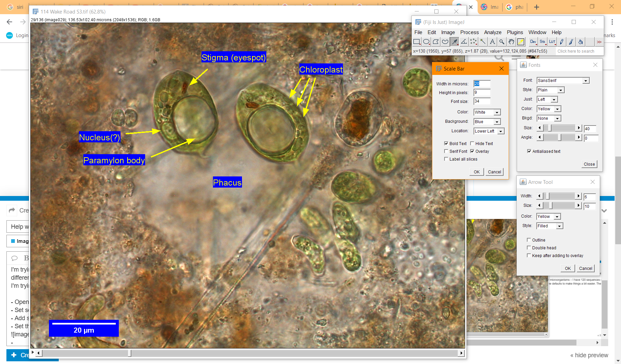
Task: Select the Magnifying glass zoom tool
Action: pyautogui.click(x=502, y=41)
